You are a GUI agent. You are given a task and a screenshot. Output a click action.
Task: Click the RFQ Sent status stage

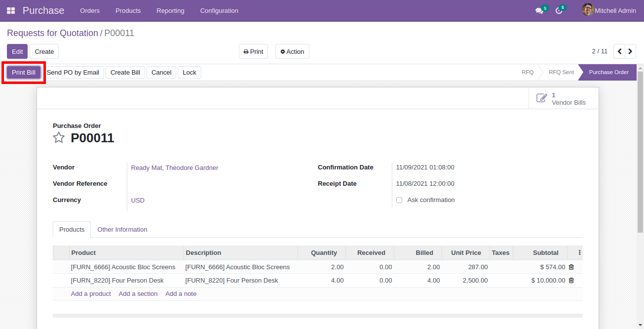click(x=561, y=73)
